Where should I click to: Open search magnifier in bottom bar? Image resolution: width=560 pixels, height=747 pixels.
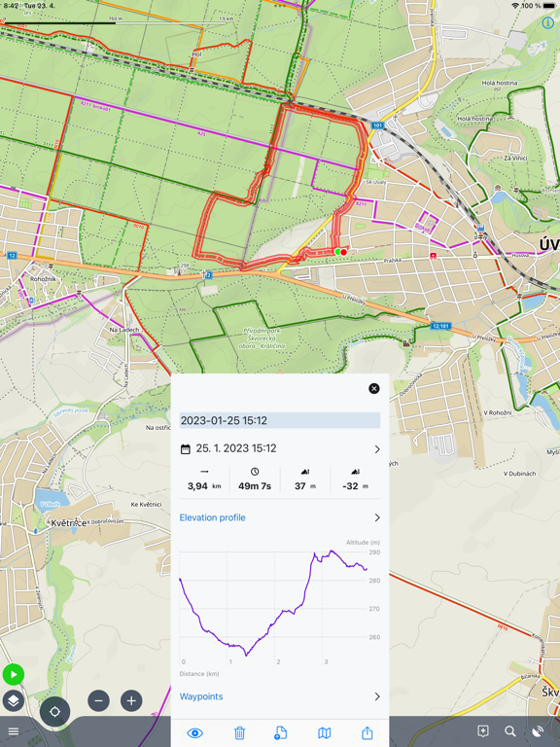pyautogui.click(x=510, y=731)
